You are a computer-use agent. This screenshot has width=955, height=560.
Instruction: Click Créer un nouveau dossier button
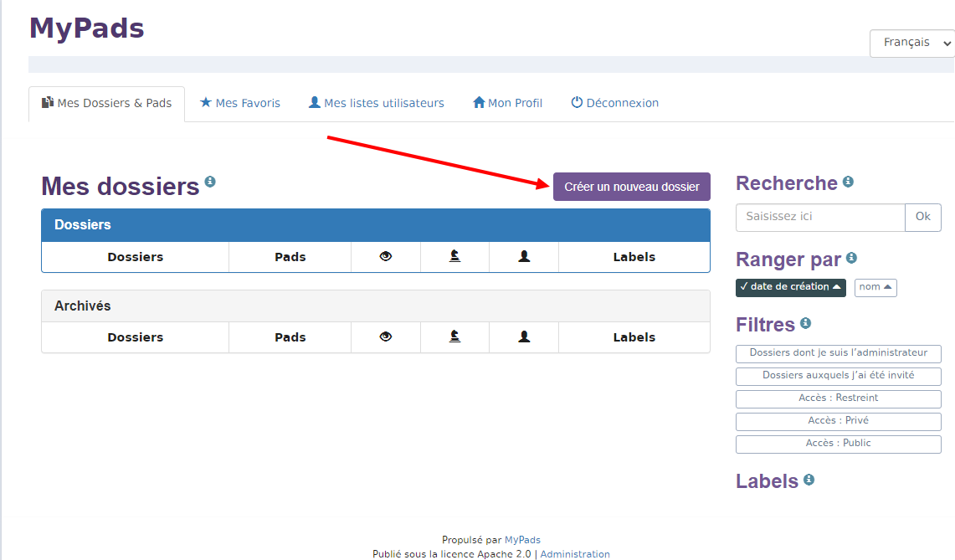(631, 187)
